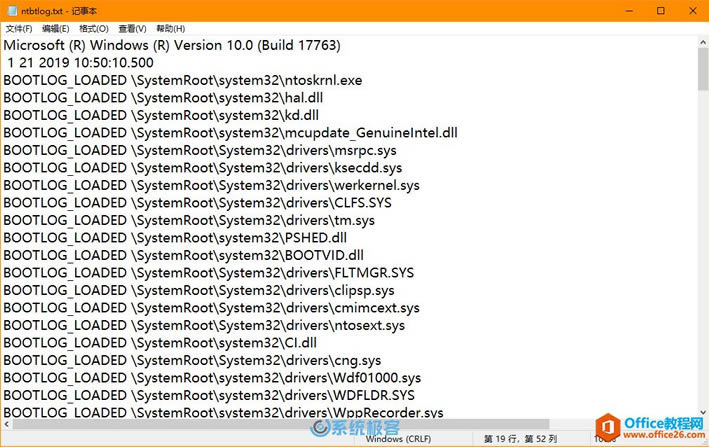Click the mcupdate_GenuineIntel.dll line
The image size is (709, 447).
click(x=231, y=133)
